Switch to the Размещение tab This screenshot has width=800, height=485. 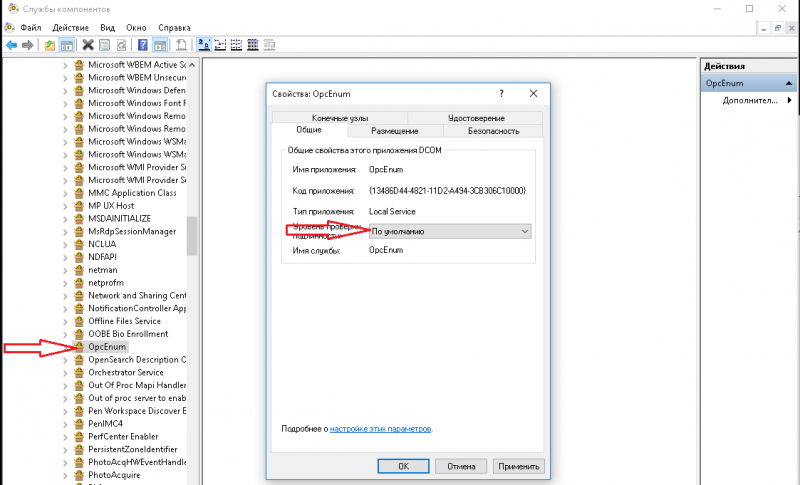point(394,130)
